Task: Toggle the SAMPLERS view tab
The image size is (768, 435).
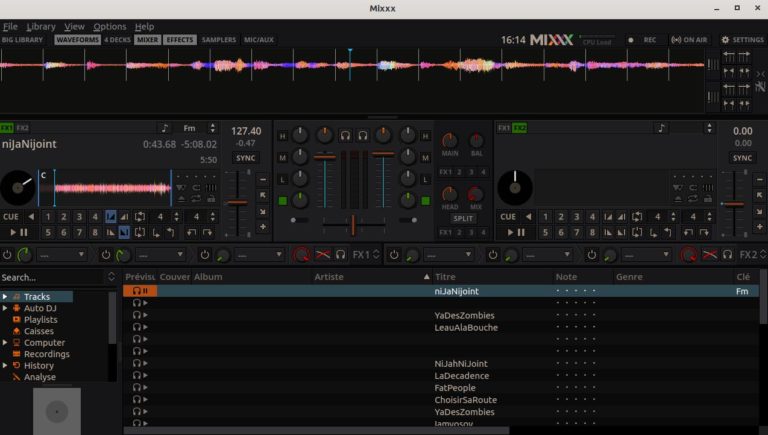Action: [218, 40]
